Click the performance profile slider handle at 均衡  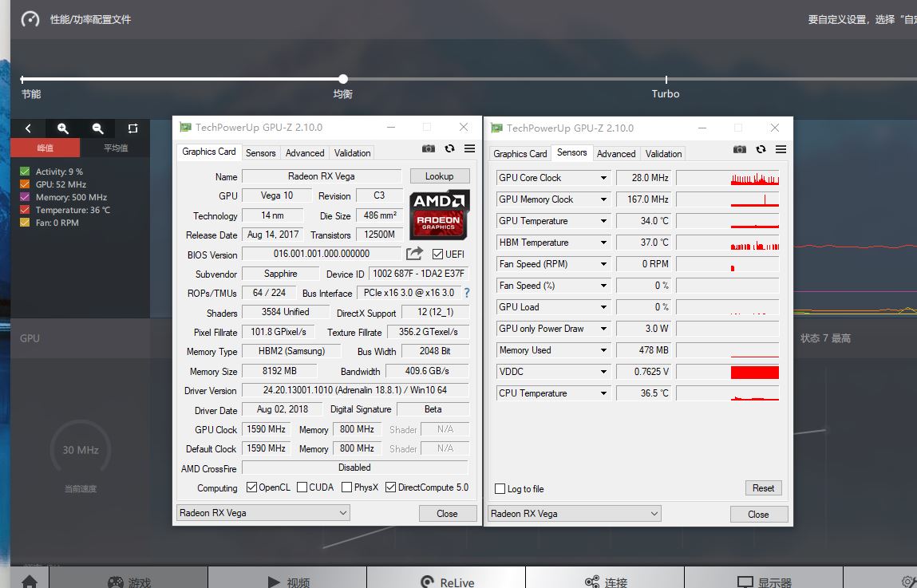click(343, 79)
